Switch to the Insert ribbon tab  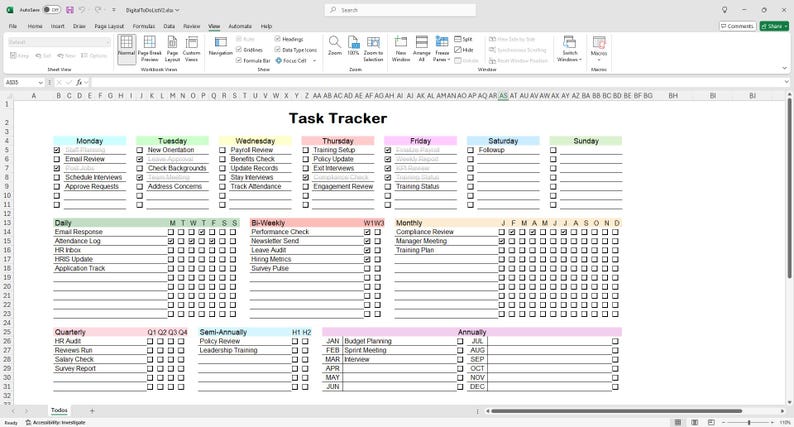(x=57, y=26)
